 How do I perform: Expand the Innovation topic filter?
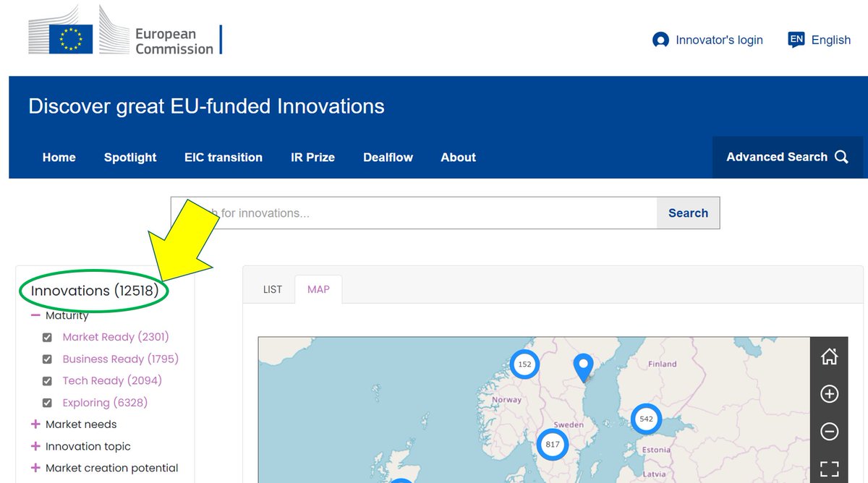pyautogui.click(x=35, y=446)
